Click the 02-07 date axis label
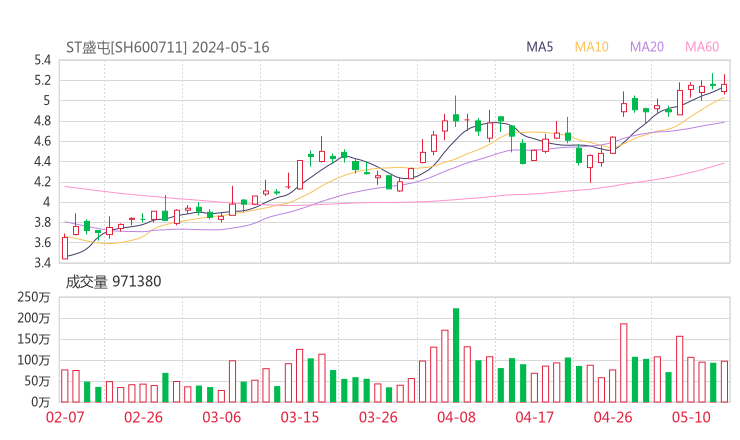The width and height of the screenshot is (740, 440). pyautogui.click(x=65, y=417)
